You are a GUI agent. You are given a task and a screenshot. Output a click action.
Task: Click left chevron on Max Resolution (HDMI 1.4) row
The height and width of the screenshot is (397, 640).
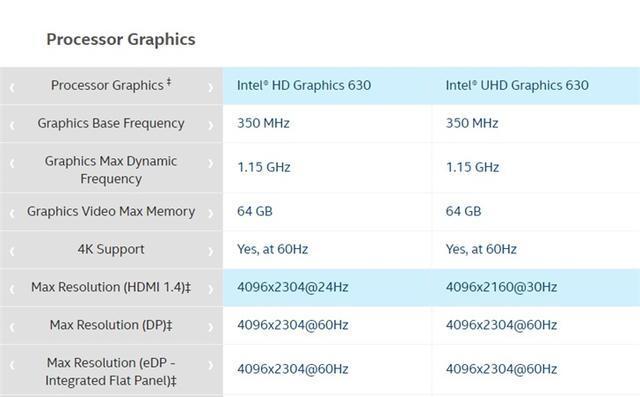12,289
